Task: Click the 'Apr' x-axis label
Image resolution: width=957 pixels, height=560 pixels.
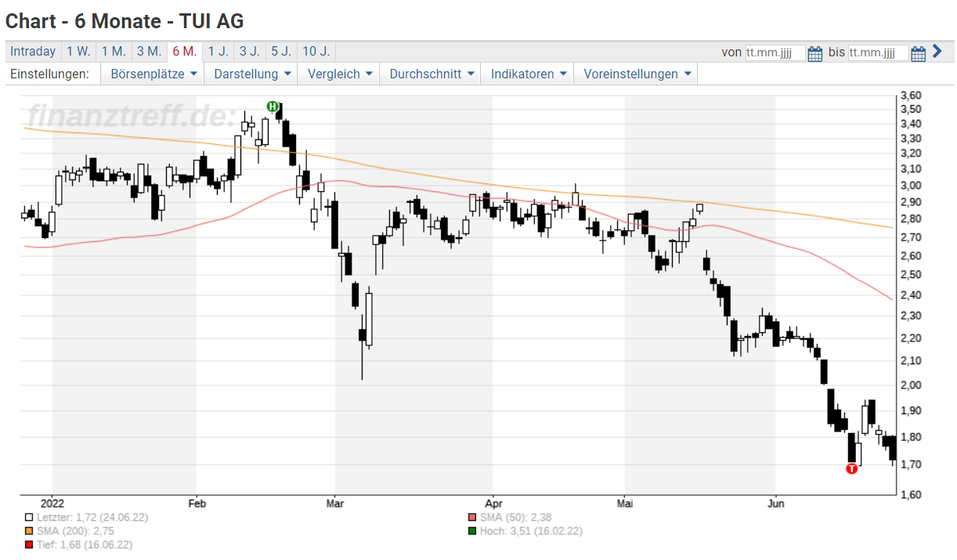Action: (x=493, y=502)
